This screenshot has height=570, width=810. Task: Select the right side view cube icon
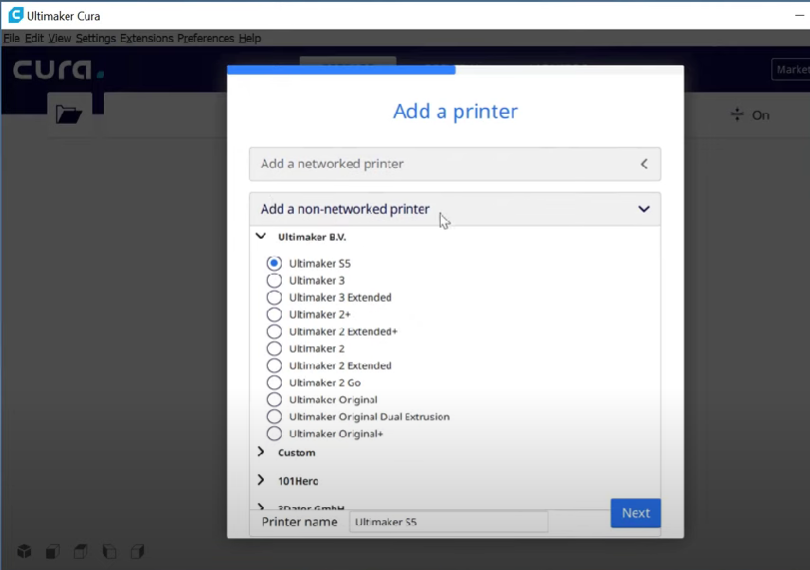click(x=137, y=551)
